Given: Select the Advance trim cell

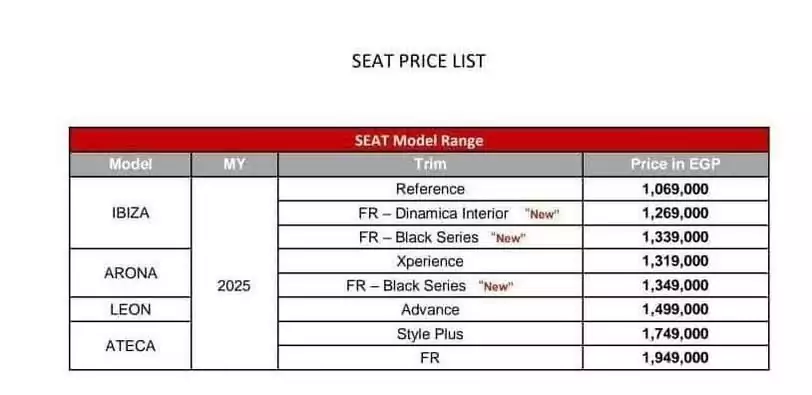Looking at the screenshot, I should [x=430, y=310].
